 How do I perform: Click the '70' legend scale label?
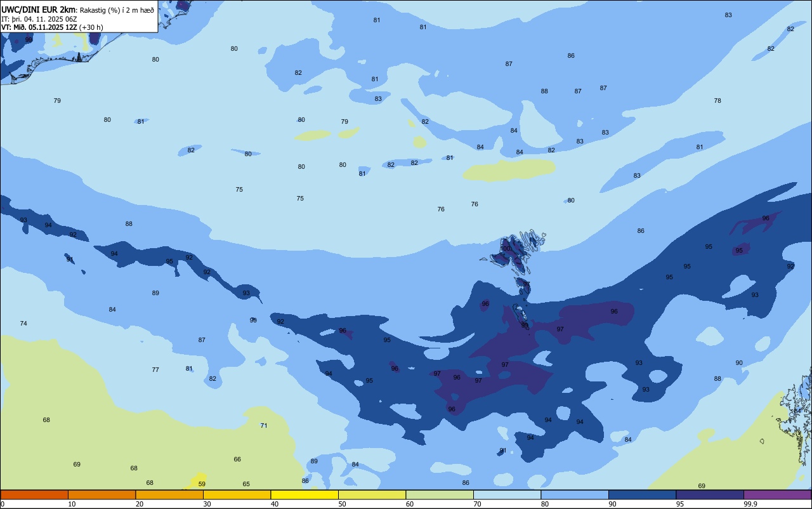pyautogui.click(x=477, y=504)
